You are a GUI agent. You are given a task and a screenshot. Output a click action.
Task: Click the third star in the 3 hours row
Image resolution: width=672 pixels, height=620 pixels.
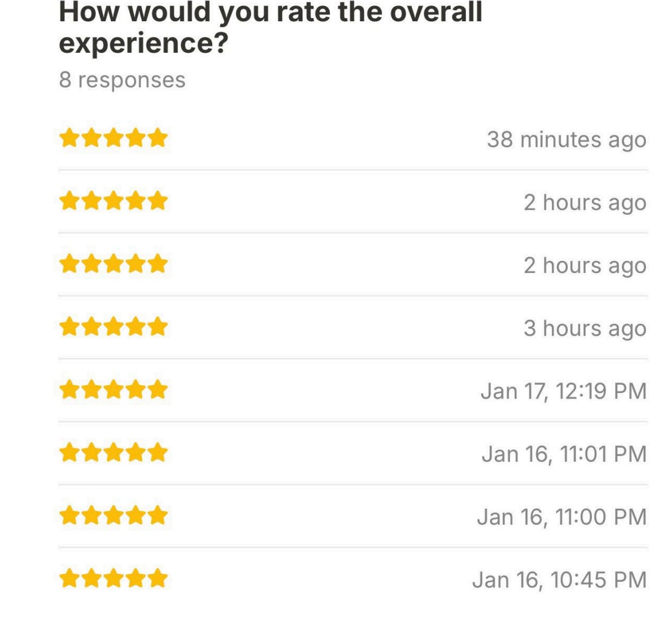click(113, 326)
